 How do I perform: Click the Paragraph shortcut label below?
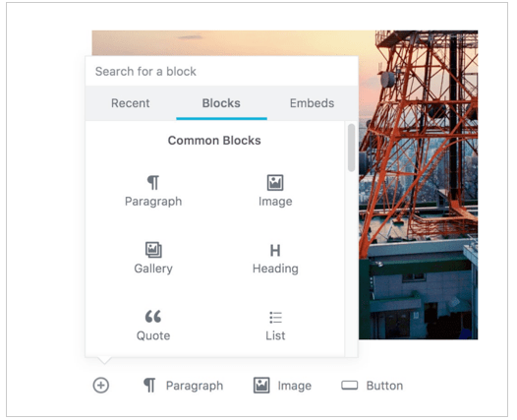click(195, 386)
